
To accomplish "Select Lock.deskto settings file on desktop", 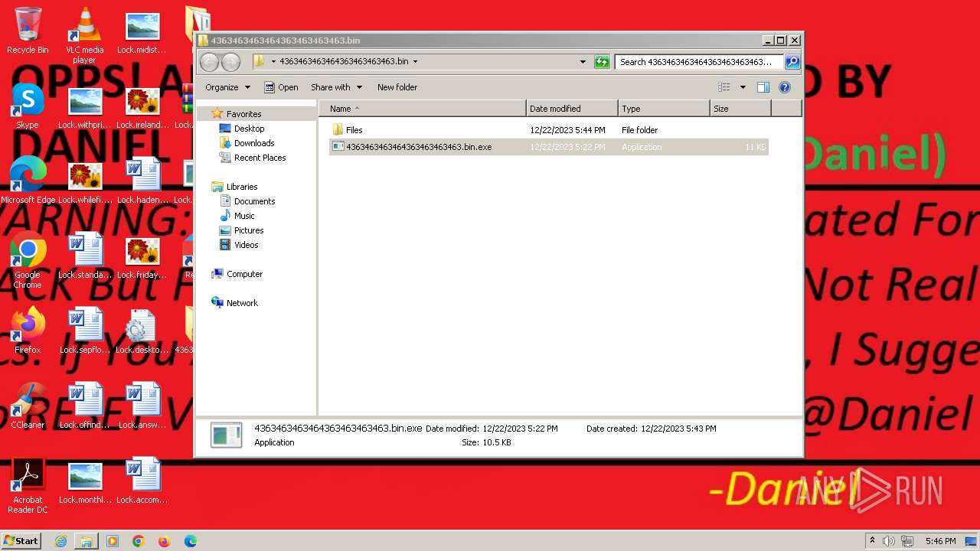I will [142, 331].
